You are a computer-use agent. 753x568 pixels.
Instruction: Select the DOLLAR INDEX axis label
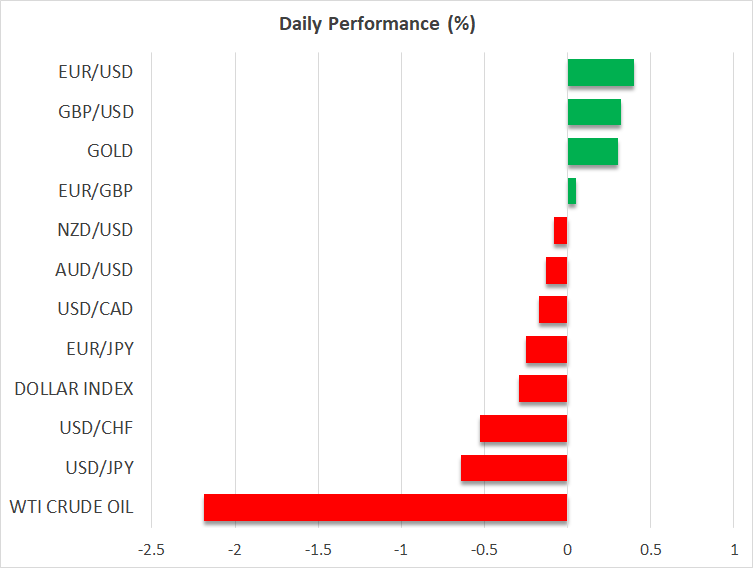click(74, 389)
